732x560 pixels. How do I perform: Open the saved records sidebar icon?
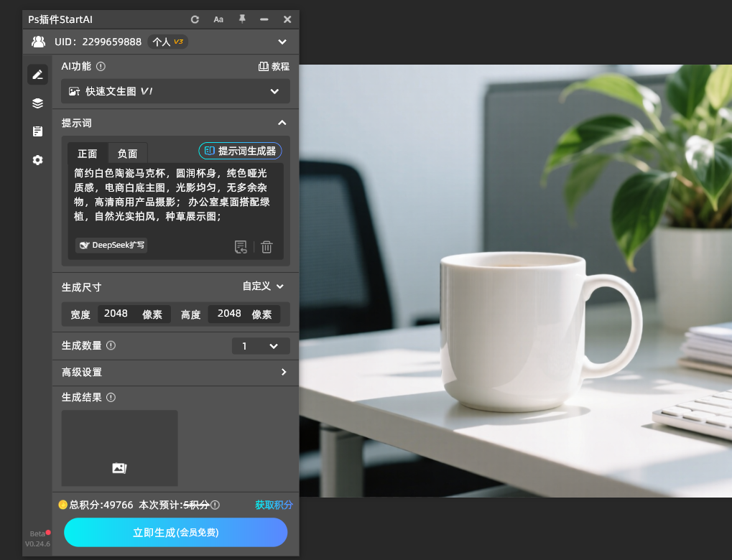[38, 131]
